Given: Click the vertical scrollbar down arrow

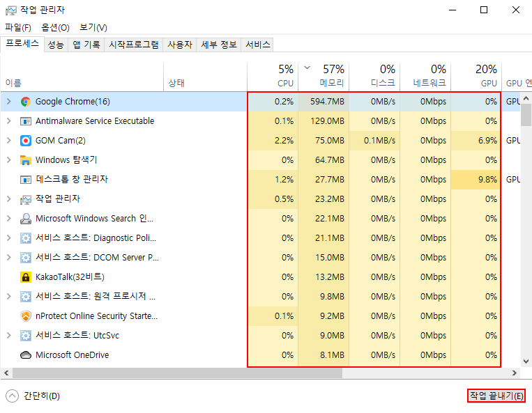Looking at the screenshot, I should pos(526,361).
